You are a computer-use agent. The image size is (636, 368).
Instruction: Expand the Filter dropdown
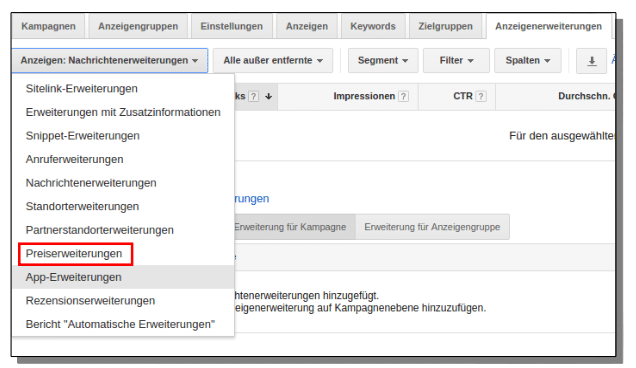tap(456, 60)
